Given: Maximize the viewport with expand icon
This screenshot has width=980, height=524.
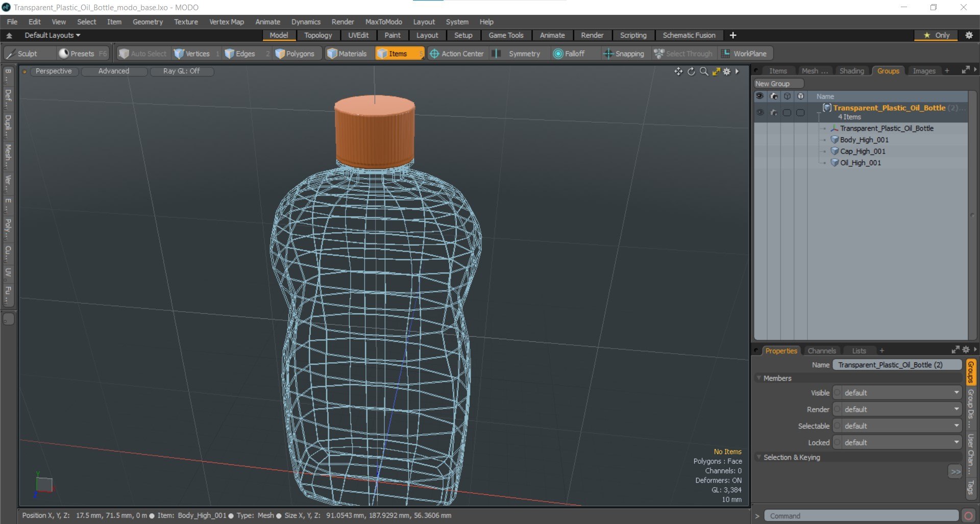Looking at the screenshot, I should pos(716,71).
